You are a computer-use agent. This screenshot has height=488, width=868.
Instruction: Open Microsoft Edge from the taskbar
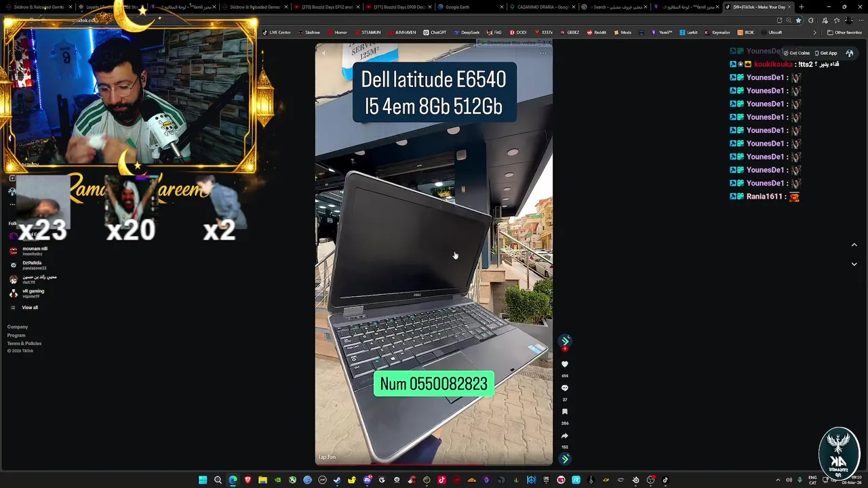pos(233,480)
